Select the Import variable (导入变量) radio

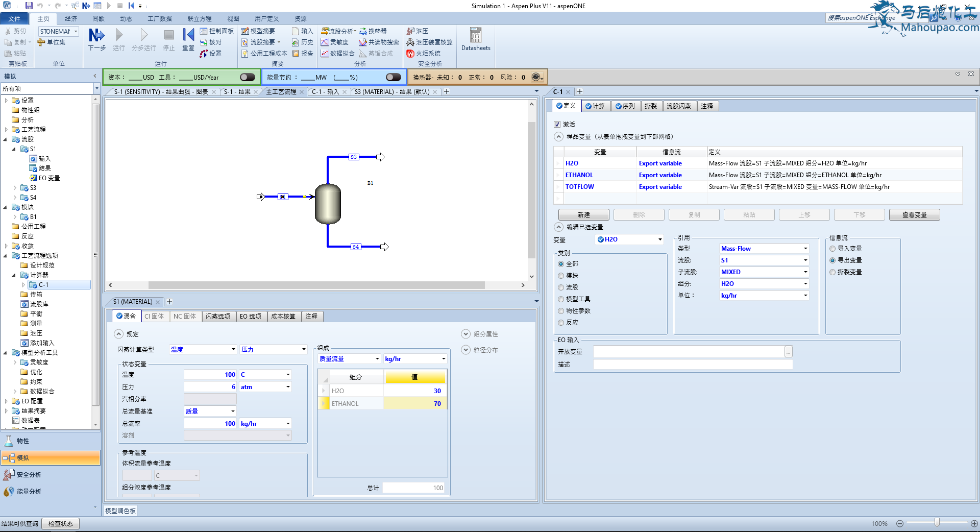833,249
